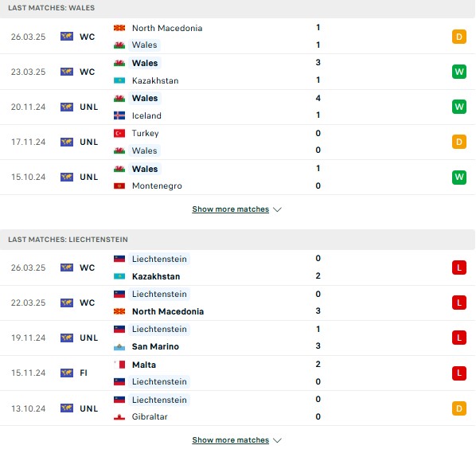Image resolution: width=476 pixels, height=453 pixels.
Task: Open the 13.10.24 Liechtenstein vs Gibraltar row
Action: [x=238, y=408]
